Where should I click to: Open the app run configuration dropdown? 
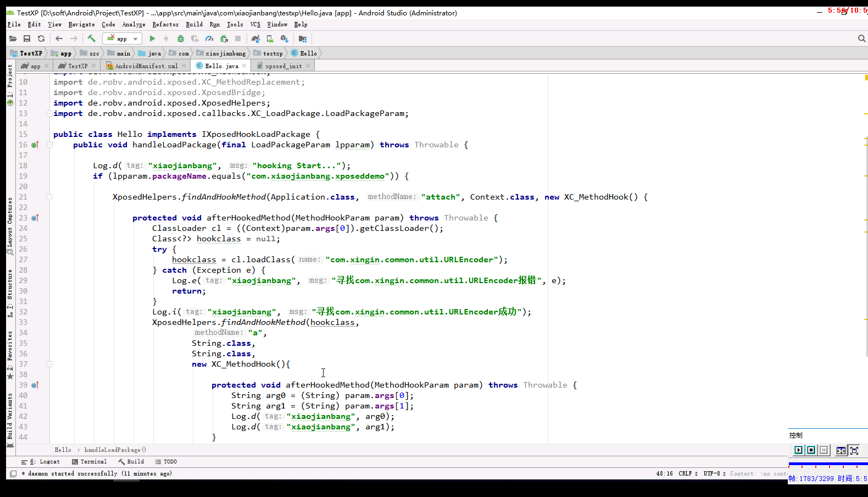(122, 38)
